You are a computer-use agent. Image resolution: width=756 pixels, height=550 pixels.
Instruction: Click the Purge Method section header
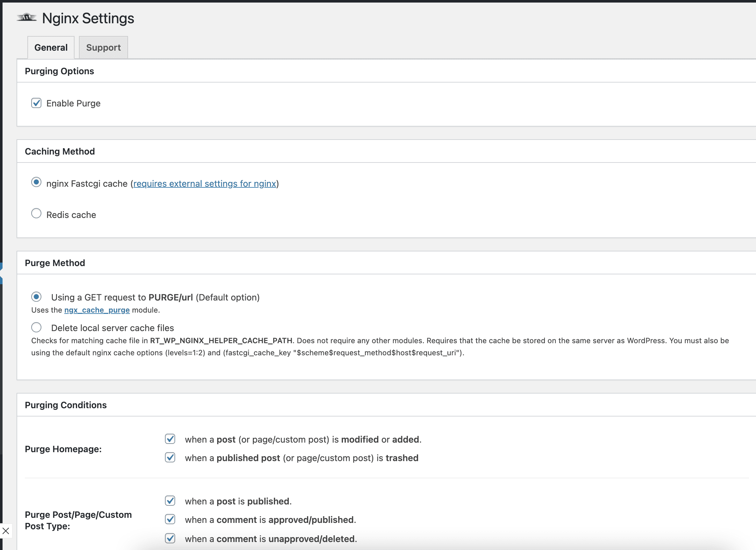tap(55, 263)
